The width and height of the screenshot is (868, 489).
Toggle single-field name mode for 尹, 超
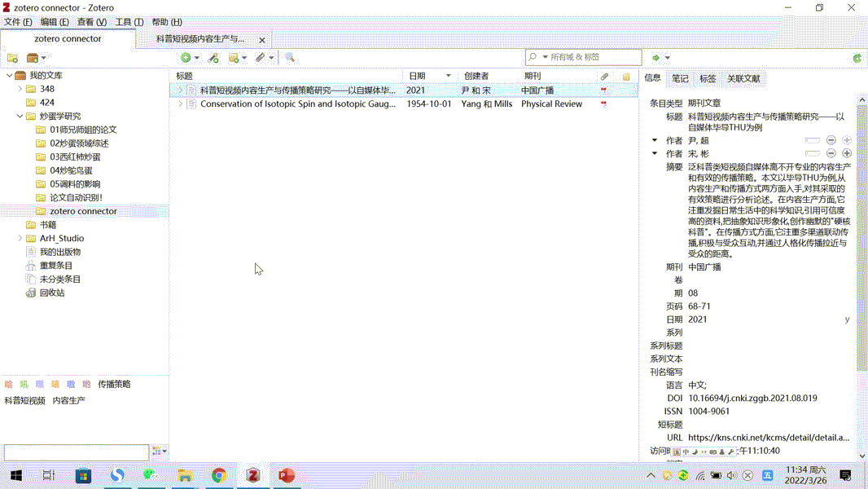(812, 141)
